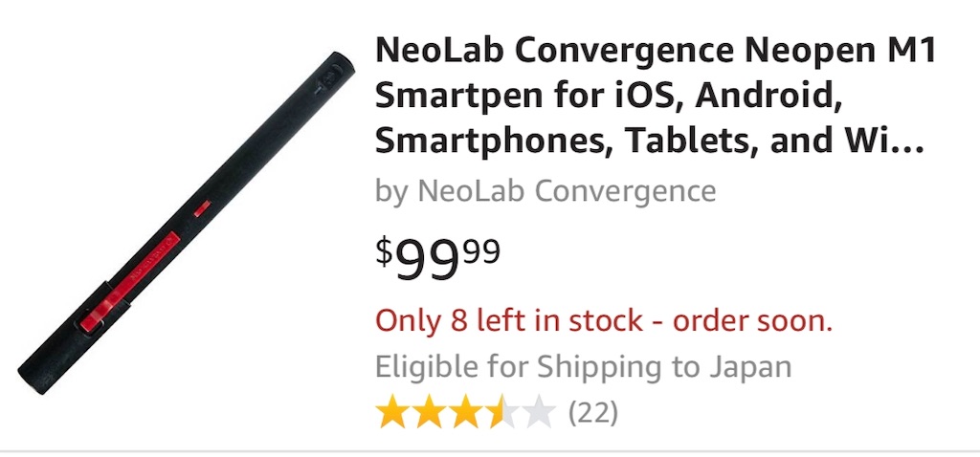
Task: Click the second gold rating star
Action: 429,413
